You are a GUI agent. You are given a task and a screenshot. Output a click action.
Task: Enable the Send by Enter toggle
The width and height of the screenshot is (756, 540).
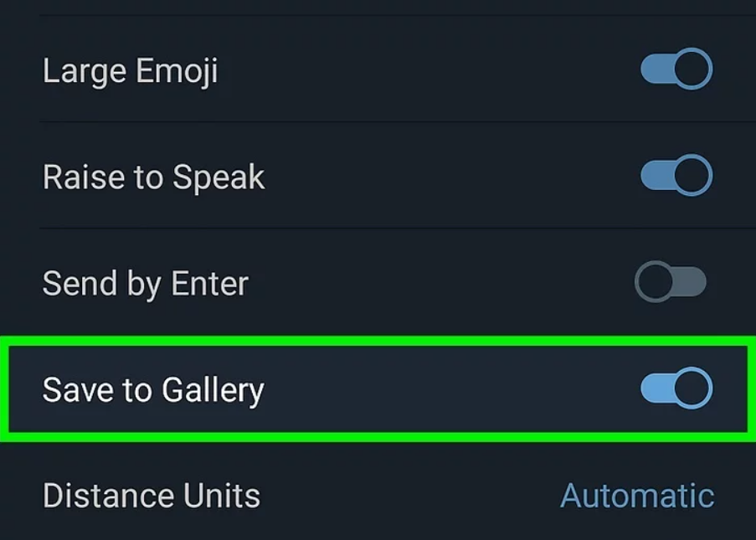pyautogui.click(x=670, y=282)
